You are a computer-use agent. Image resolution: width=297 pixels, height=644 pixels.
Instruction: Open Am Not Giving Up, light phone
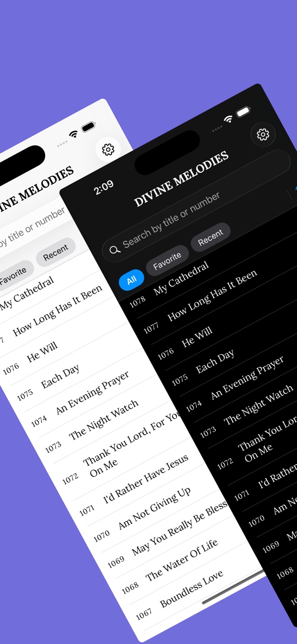(x=154, y=508)
